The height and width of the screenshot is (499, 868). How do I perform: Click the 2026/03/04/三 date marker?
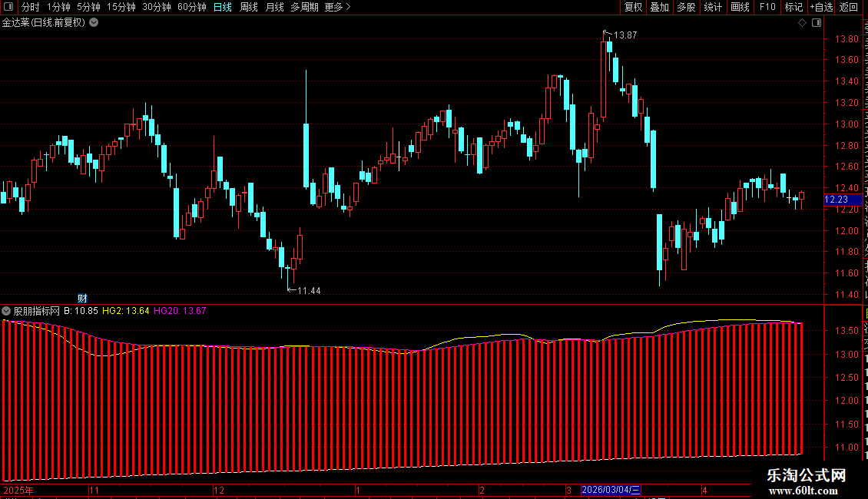[611, 490]
